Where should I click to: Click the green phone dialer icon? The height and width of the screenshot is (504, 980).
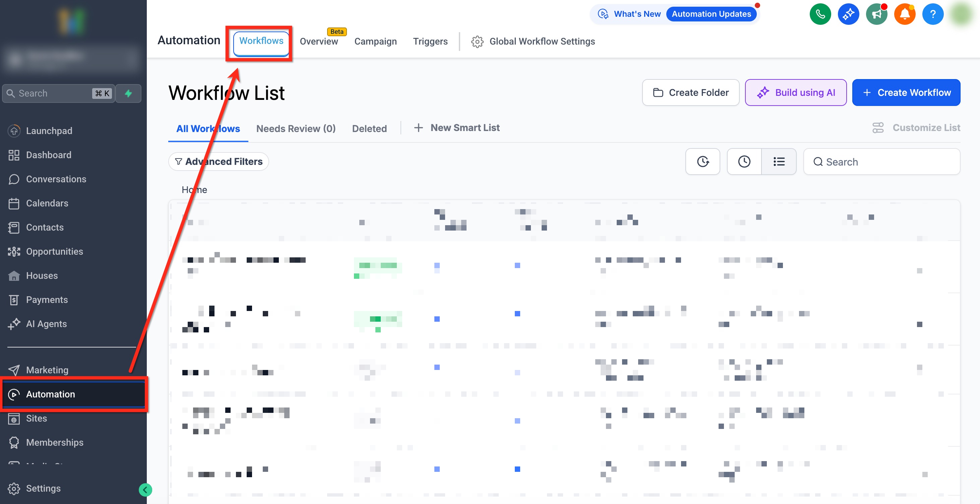pyautogui.click(x=820, y=14)
